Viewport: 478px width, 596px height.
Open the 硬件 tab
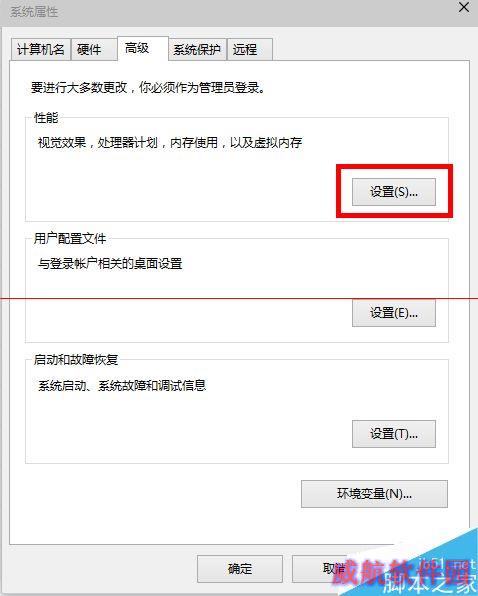pos(94,49)
